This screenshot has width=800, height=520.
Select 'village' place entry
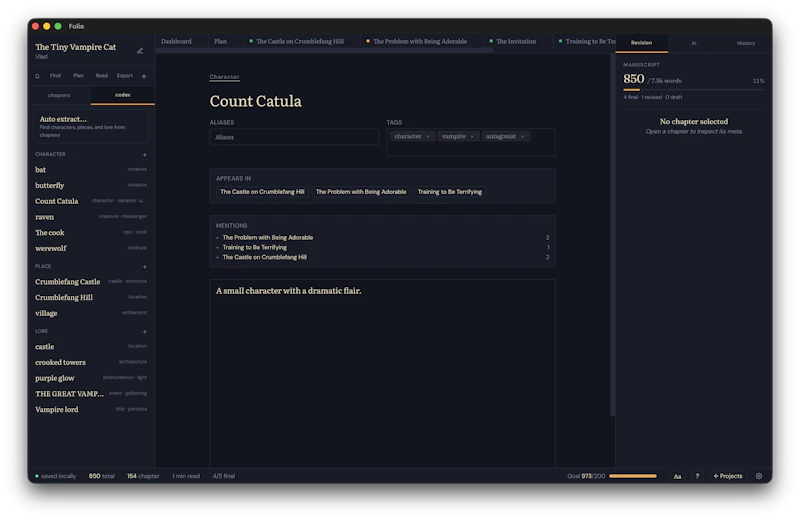tap(91, 313)
